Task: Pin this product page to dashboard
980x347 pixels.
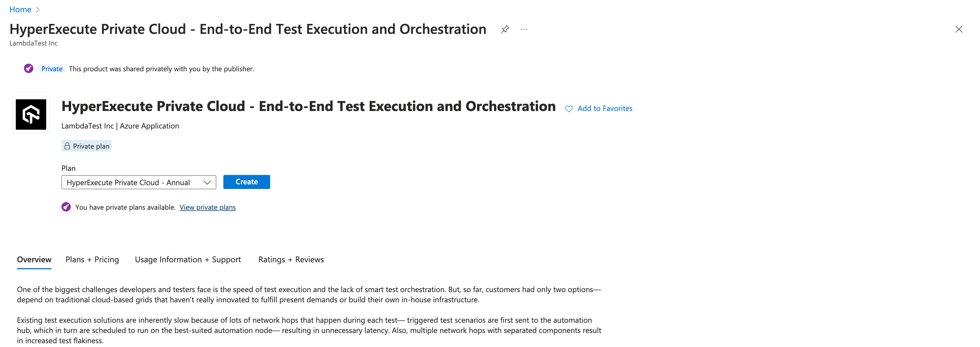Action: (x=505, y=29)
